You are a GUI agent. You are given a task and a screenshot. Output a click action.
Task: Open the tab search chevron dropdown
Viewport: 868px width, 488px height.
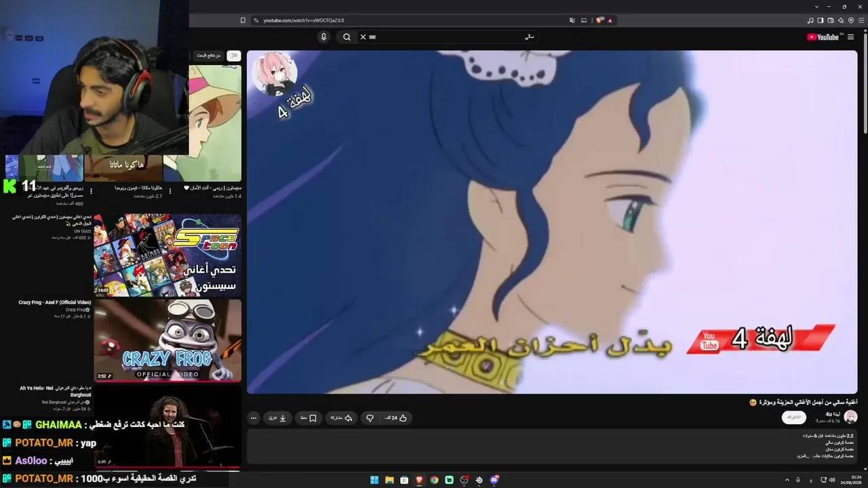point(816,7)
